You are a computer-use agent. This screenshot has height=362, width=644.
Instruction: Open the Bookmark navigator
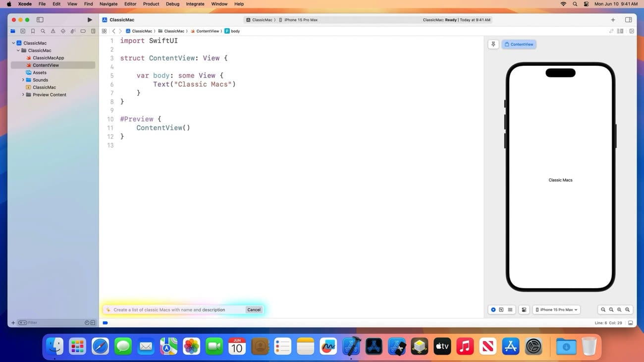pyautogui.click(x=33, y=31)
